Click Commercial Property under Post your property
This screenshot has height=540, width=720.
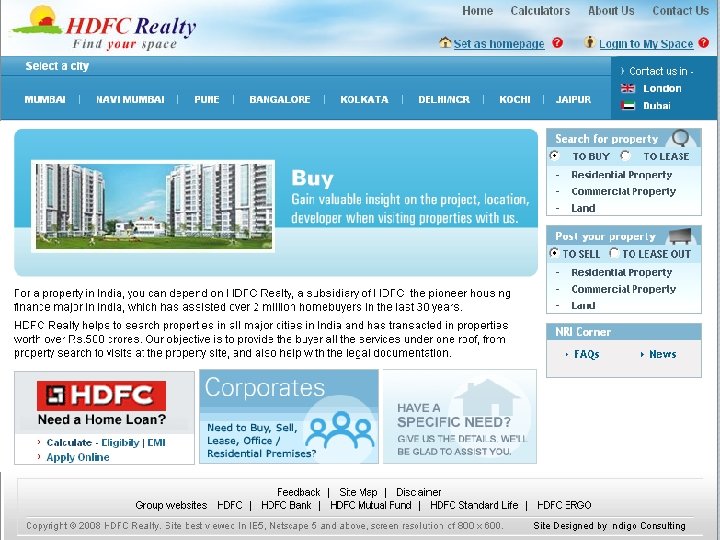click(624, 289)
